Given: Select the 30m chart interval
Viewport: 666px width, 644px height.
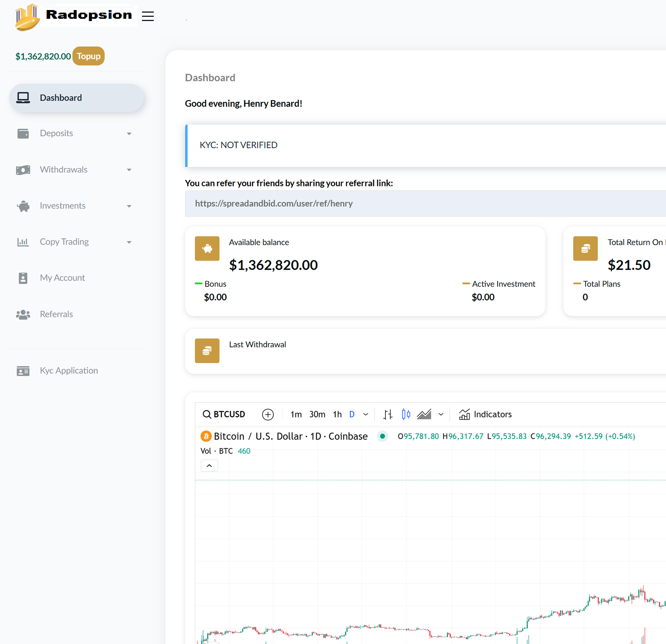Looking at the screenshot, I should click(317, 414).
